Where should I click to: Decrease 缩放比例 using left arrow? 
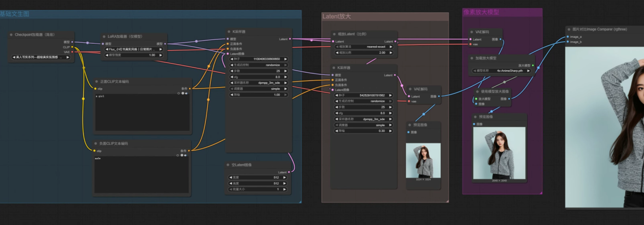337,53
